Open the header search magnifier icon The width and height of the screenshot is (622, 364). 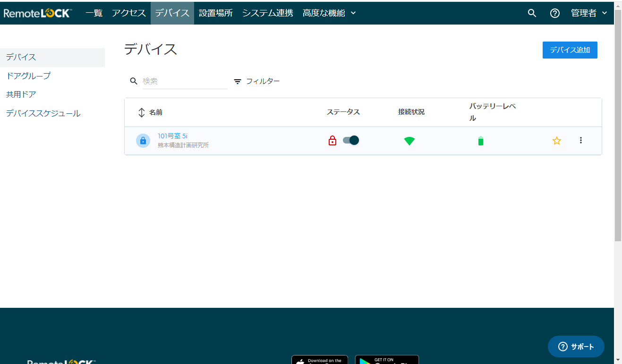click(x=532, y=13)
